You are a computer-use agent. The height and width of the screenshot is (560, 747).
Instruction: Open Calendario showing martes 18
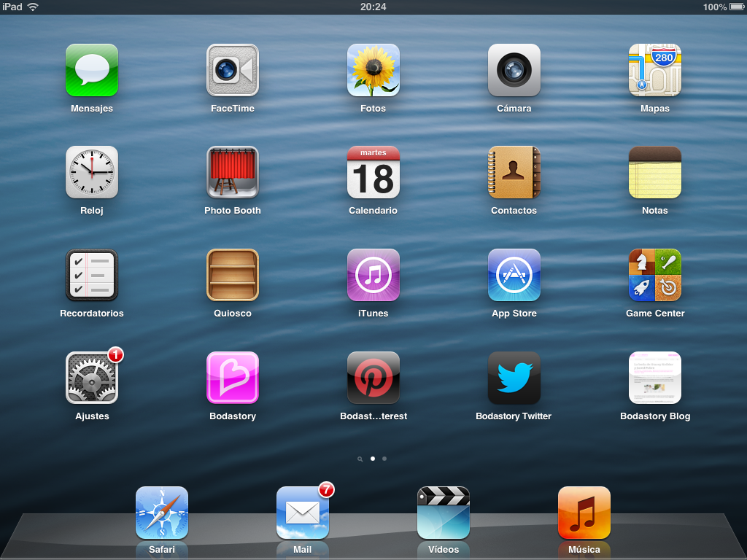click(x=373, y=172)
